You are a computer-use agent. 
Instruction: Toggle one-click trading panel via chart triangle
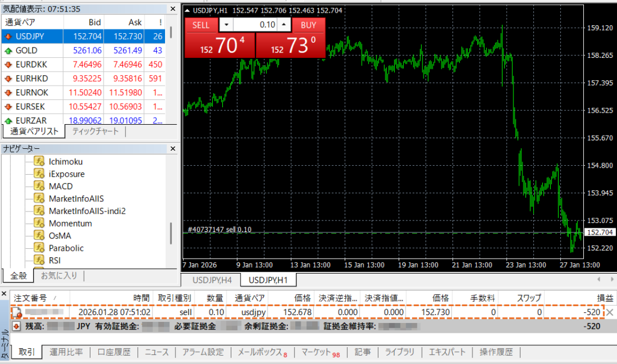188,10
